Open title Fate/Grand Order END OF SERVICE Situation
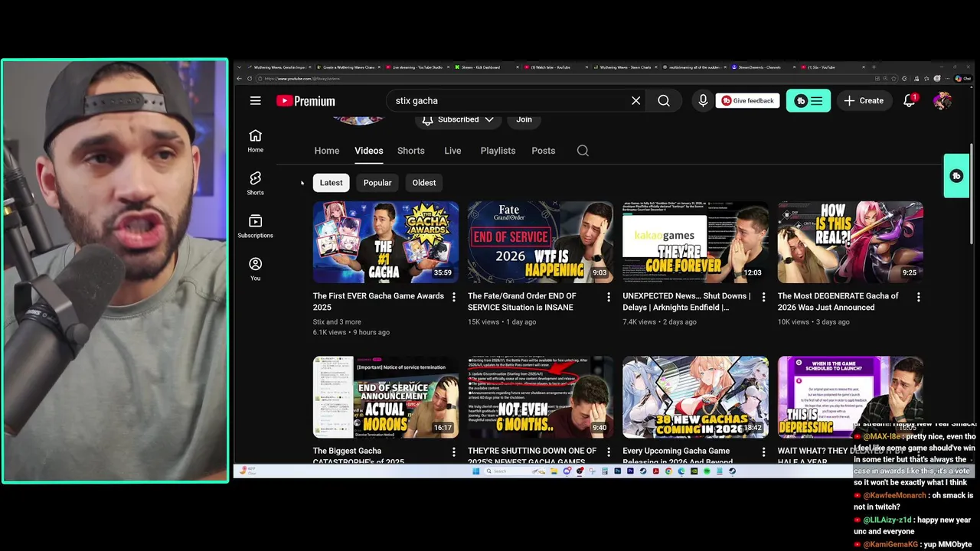This screenshot has height=551, width=980. [522, 302]
